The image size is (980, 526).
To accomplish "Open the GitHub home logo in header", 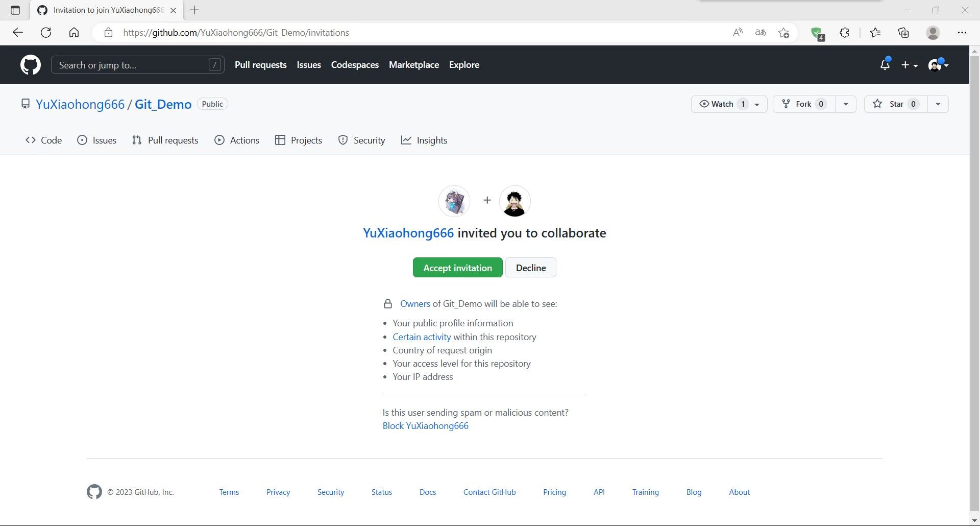I will point(31,65).
